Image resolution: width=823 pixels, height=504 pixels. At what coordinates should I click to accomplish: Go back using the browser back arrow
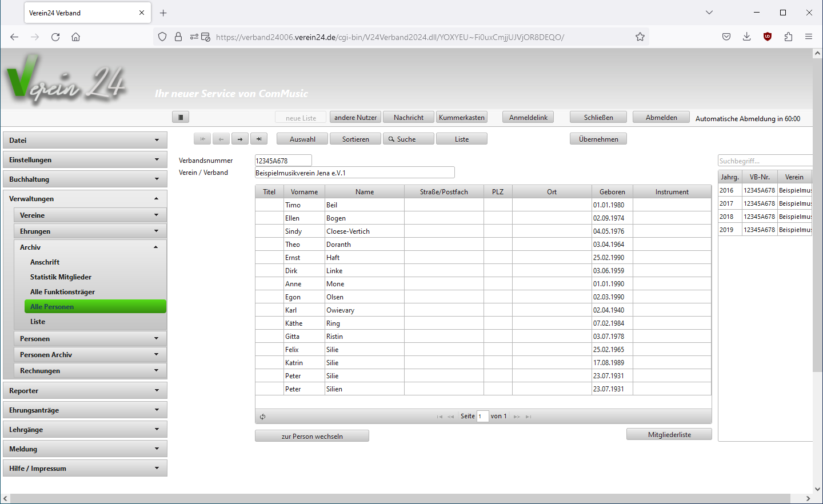14,37
